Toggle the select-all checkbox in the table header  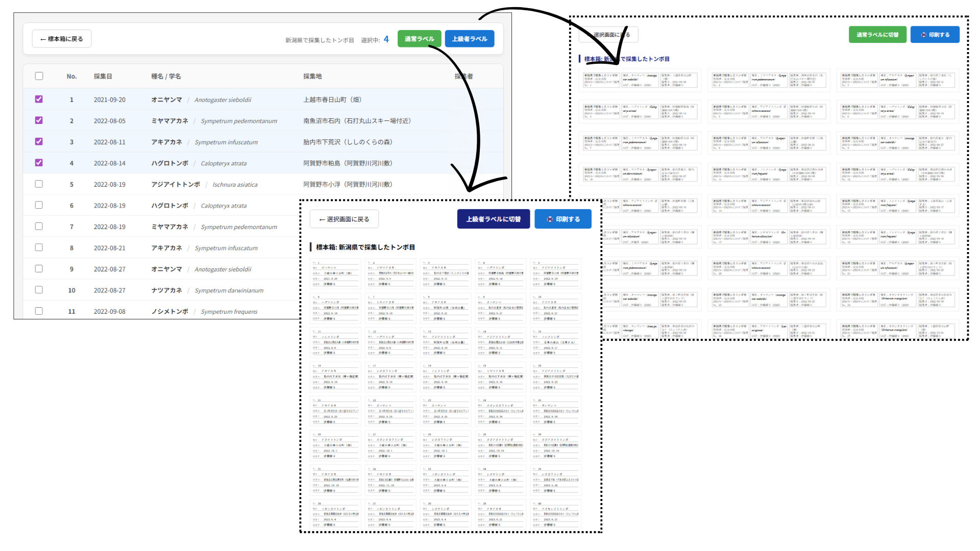tap(39, 76)
